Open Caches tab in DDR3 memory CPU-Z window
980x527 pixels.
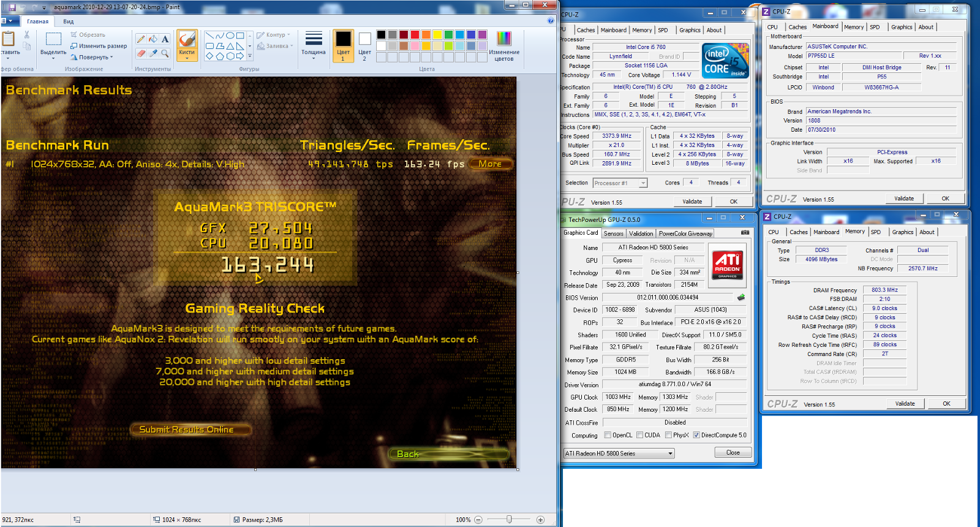798,232
